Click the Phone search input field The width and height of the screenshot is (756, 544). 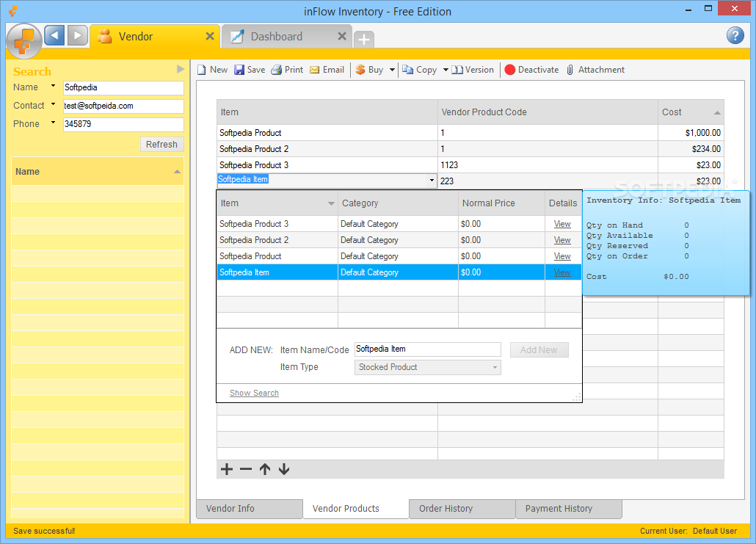[x=123, y=124]
